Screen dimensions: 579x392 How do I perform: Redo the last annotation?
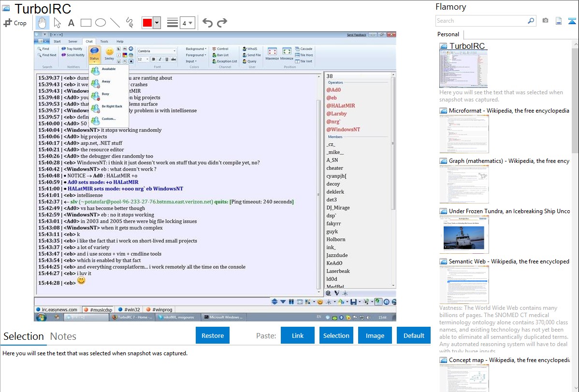coord(222,23)
